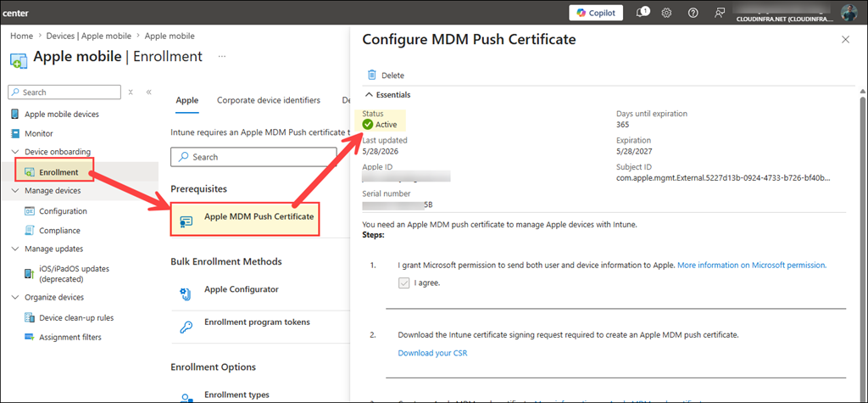Open the ellipsis menu beside Enrollment title

(x=222, y=57)
